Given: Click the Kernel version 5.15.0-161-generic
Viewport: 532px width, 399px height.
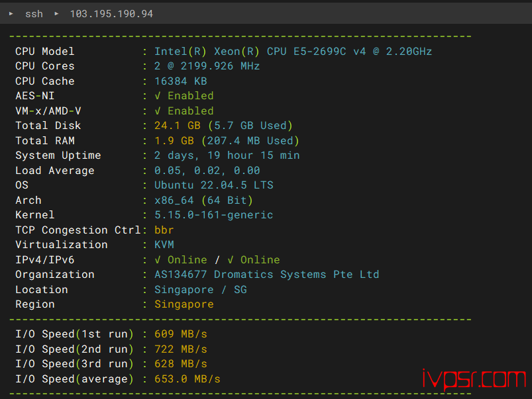Looking at the screenshot, I should pyautogui.click(x=214, y=215).
